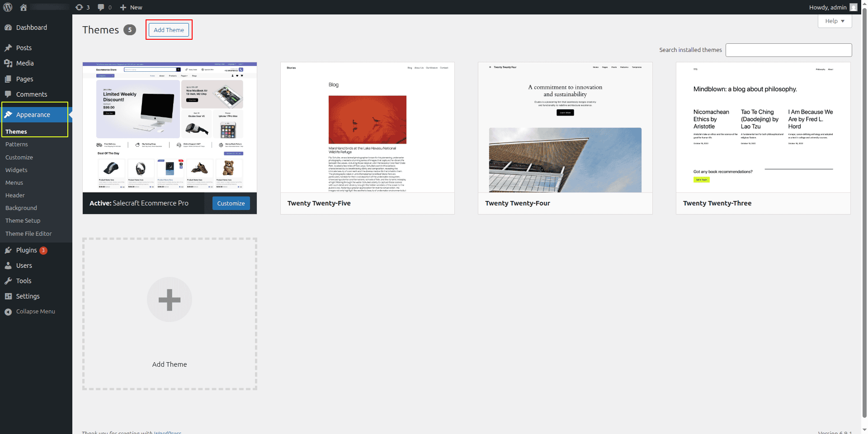
Task: Open the Twenty Twenty-Three theme preview
Action: click(x=763, y=127)
